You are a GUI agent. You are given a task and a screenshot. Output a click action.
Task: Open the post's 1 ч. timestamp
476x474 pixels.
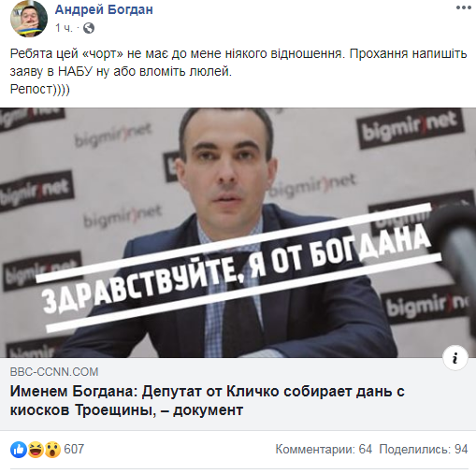tap(64, 28)
